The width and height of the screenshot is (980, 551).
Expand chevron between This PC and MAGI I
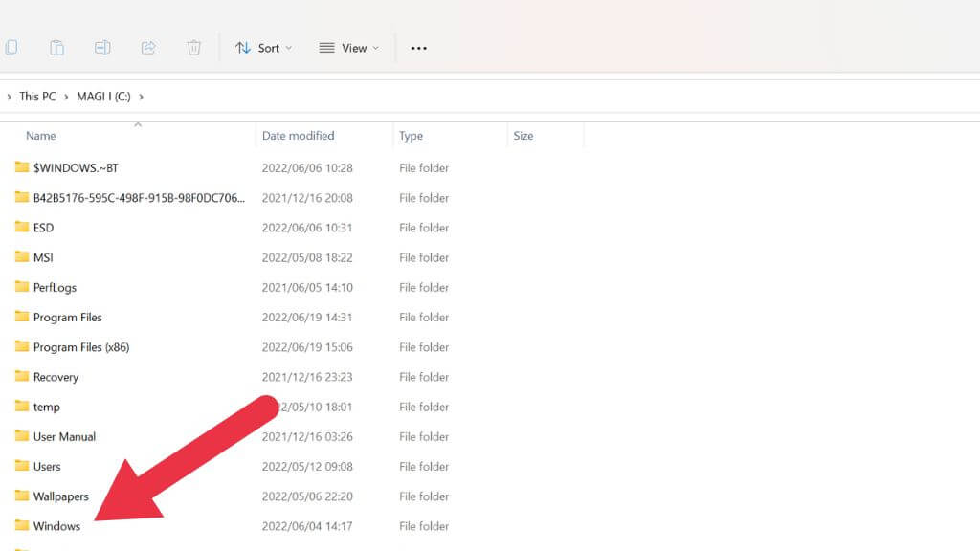click(x=66, y=97)
